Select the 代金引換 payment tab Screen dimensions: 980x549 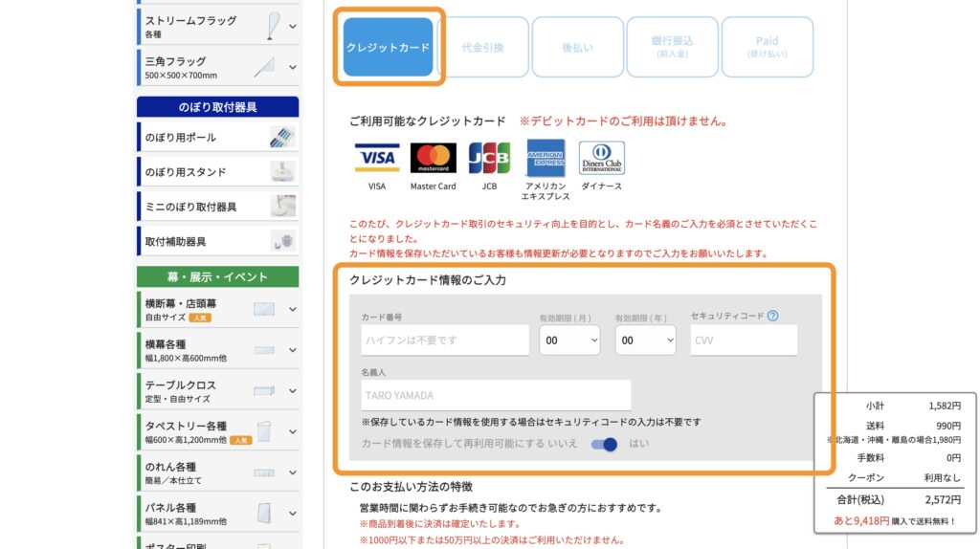[482, 47]
